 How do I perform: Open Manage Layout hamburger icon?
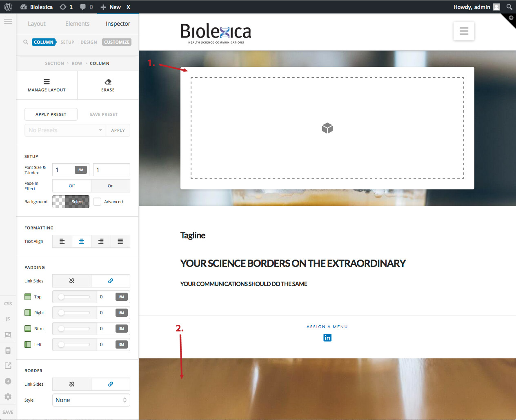pyautogui.click(x=47, y=82)
